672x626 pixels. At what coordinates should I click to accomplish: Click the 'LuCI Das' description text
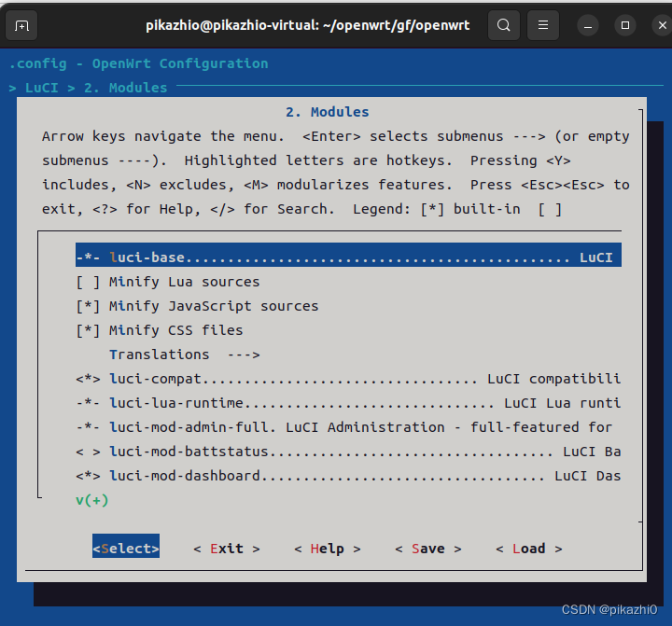pyautogui.click(x=588, y=476)
